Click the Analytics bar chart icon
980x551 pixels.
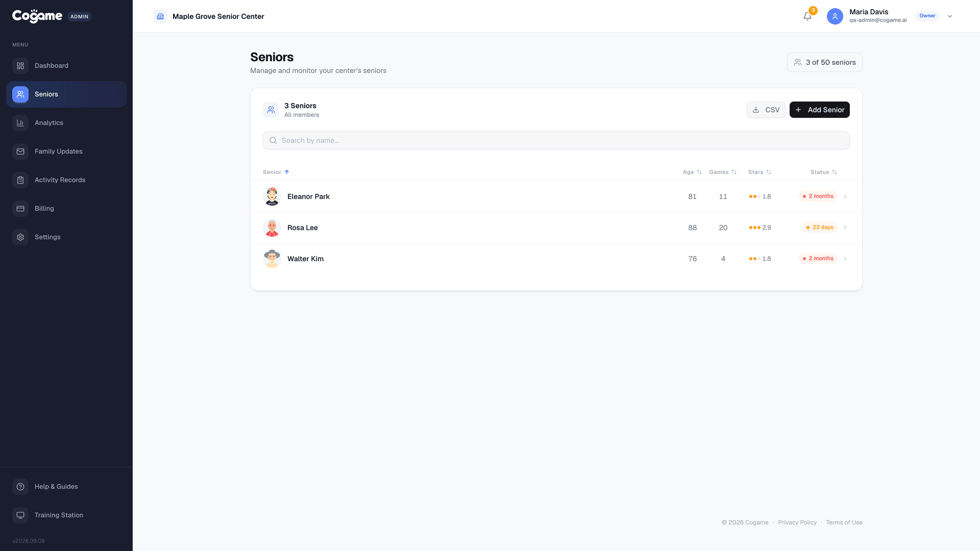coord(20,123)
